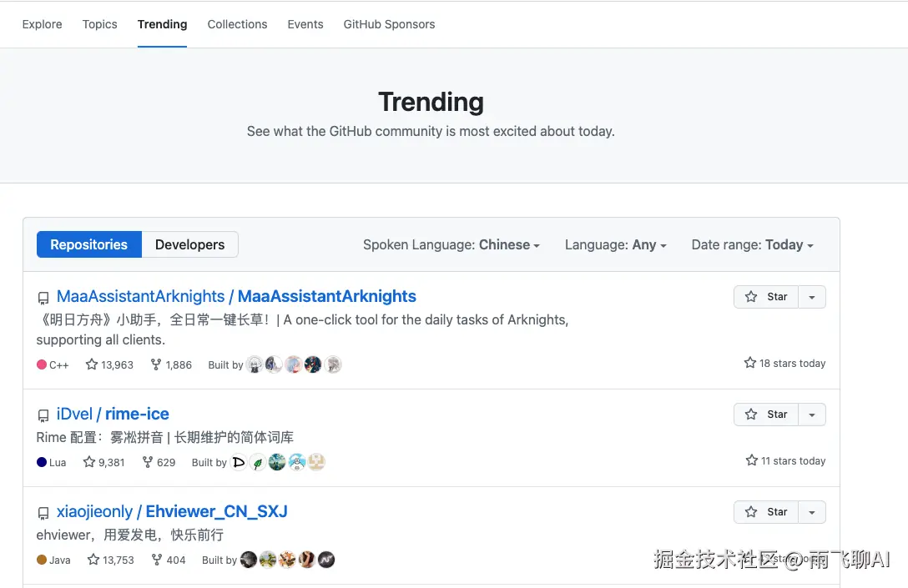Click the fifth contributor avatar of Ehviewer_CN_SXJ
This screenshot has width=908, height=588.
[326, 560]
